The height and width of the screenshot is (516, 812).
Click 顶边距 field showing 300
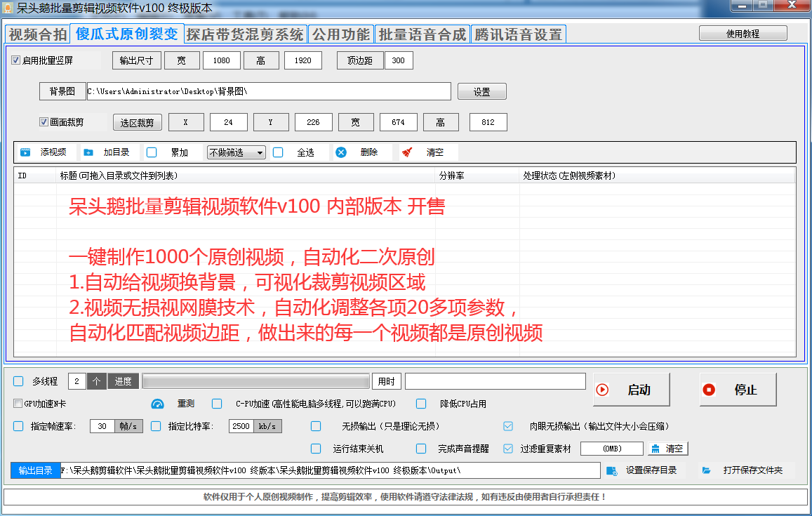398,60
